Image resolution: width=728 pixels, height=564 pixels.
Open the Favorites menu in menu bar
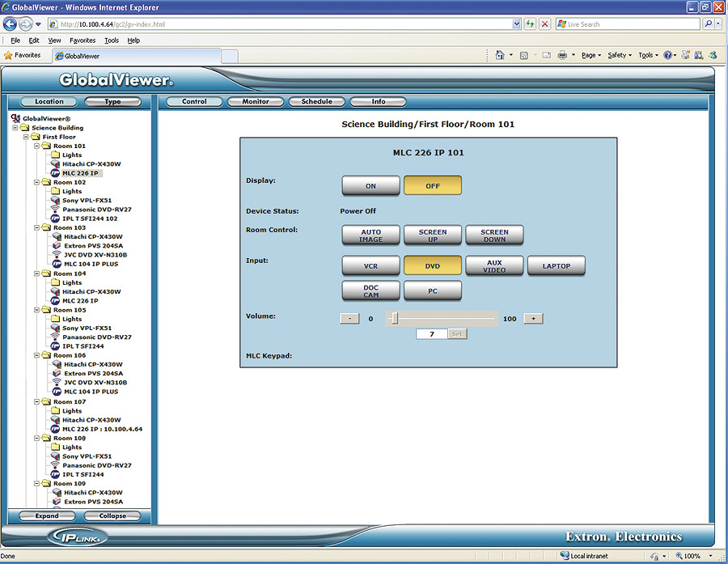coord(83,40)
